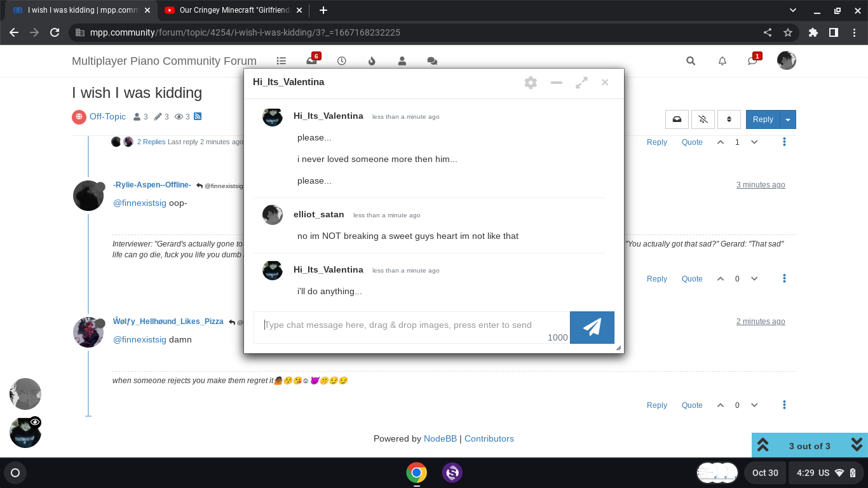Click the blue Reply topic button
This screenshot has width=868, height=488.
pyautogui.click(x=763, y=119)
